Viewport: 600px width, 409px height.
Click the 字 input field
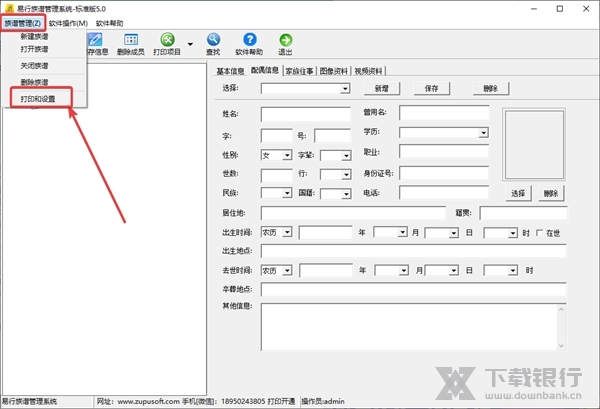tap(277, 135)
